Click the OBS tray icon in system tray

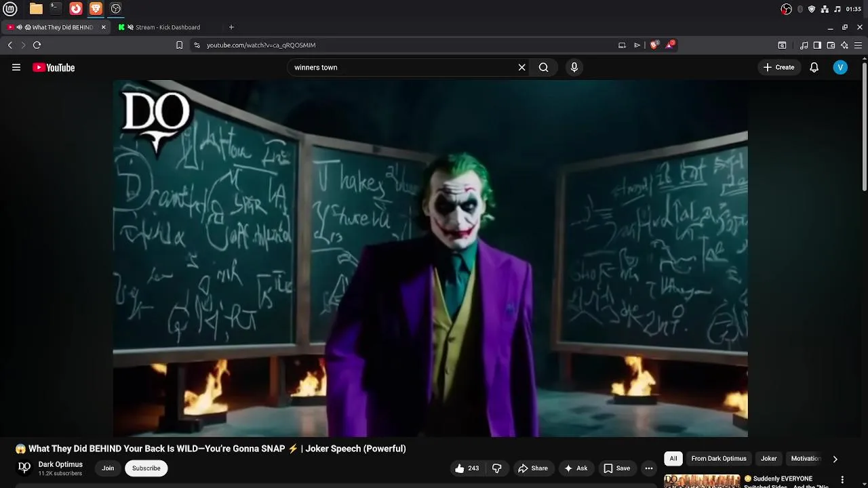(x=786, y=9)
